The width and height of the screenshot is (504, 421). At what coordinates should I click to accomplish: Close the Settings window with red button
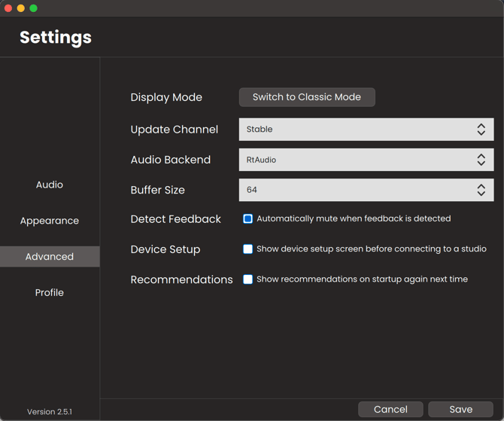click(8, 8)
